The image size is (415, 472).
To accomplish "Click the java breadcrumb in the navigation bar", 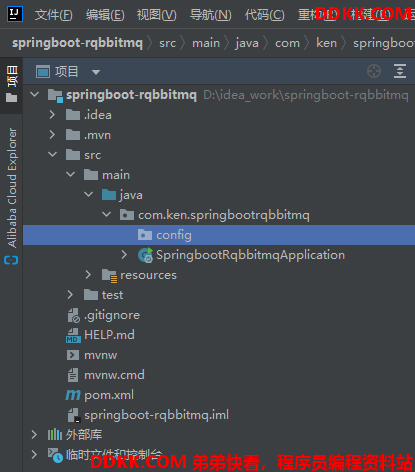I will 247,43.
